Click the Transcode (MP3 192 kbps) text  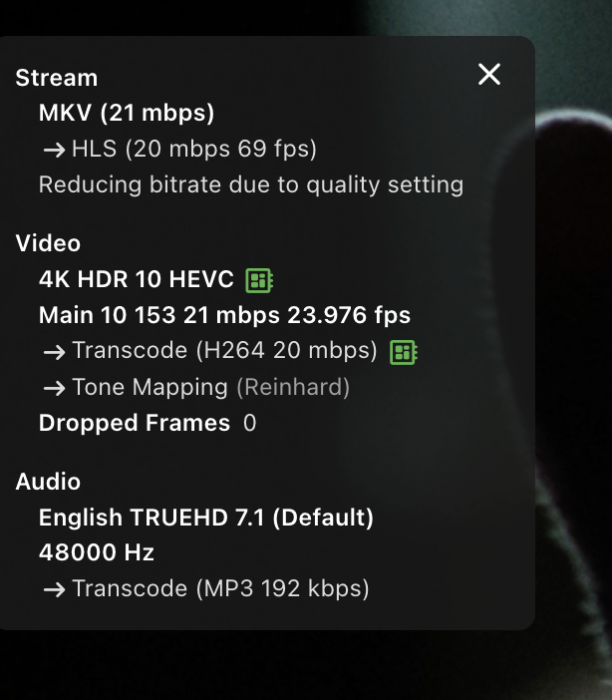[x=221, y=589]
